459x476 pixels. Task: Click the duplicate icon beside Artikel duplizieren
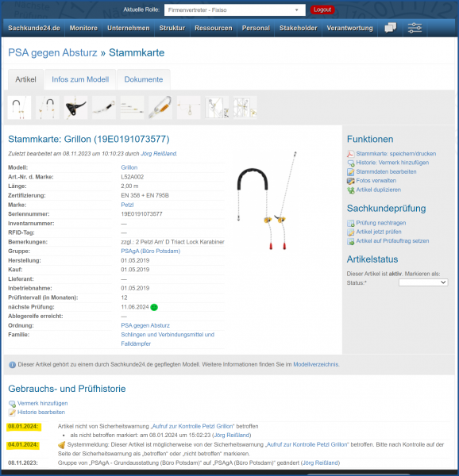pyautogui.click(x=350, y=190)
